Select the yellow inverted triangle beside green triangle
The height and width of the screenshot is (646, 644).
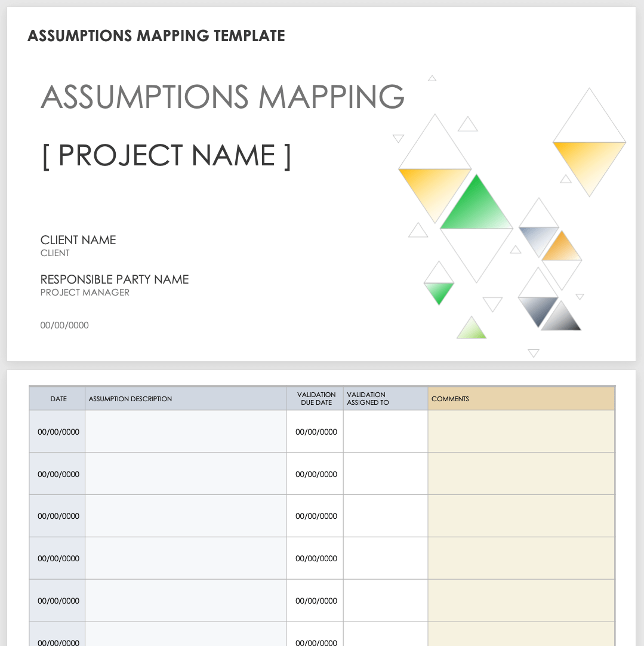point(433,188)
